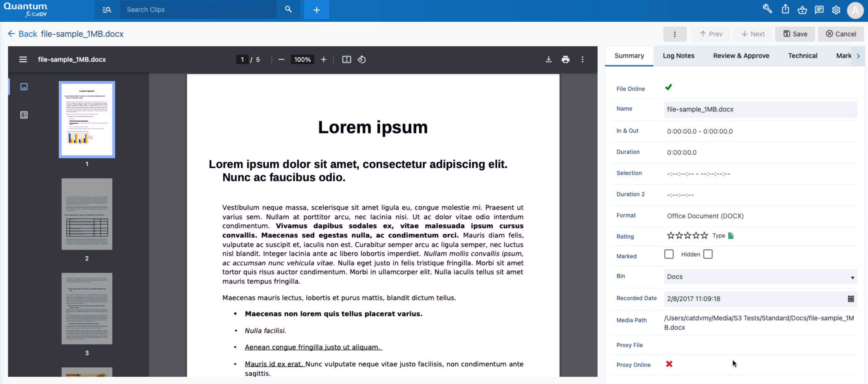The image size is (868, 384).
Task: Click the green document Type icon
Action: tap(730, 236)
